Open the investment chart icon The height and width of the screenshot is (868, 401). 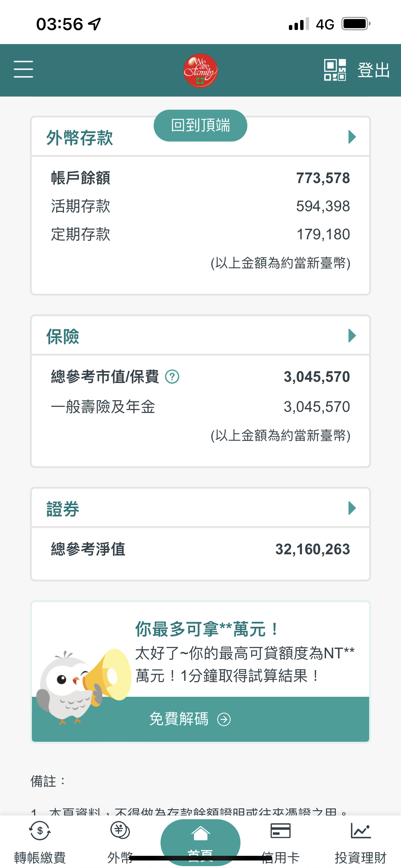point(361,831)
